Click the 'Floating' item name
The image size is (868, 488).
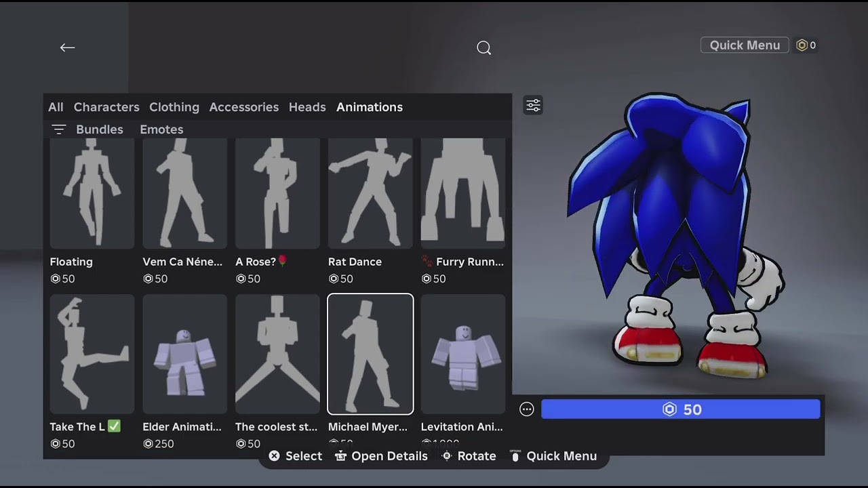click(x=71, y=262)
